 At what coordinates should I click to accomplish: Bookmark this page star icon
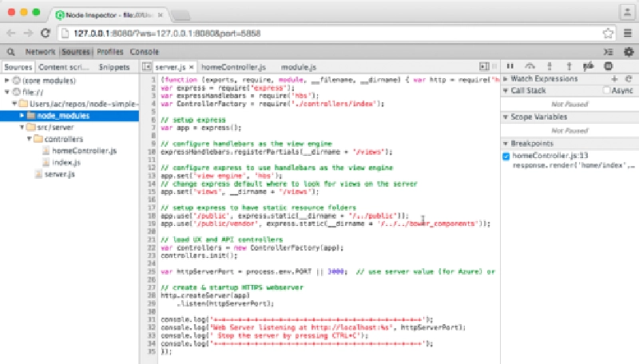click(608, 34)
